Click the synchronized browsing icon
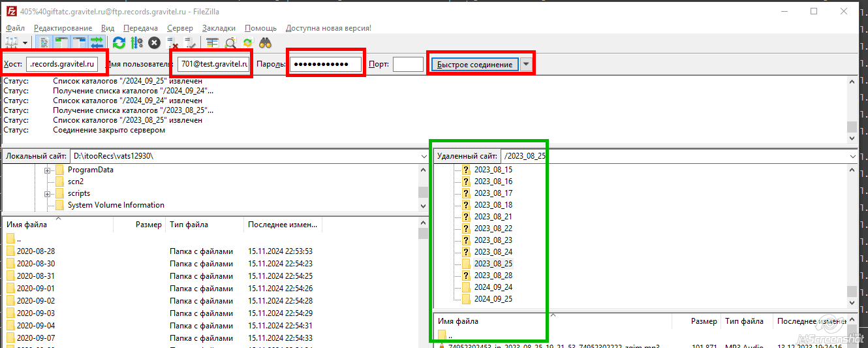868x348 pixels. coord(247,43)
